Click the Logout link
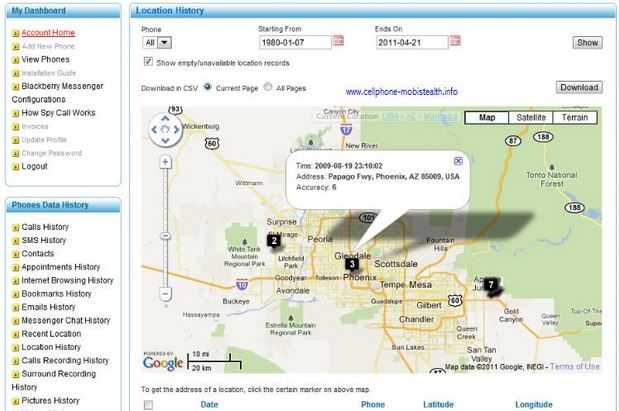Image resolution: width=619 pixels, height=411 pixels. coord(34,167)
